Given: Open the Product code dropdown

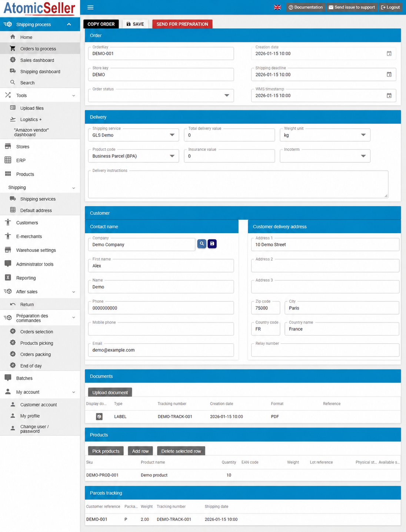Looking at the screenshot, I should [133, 156].
